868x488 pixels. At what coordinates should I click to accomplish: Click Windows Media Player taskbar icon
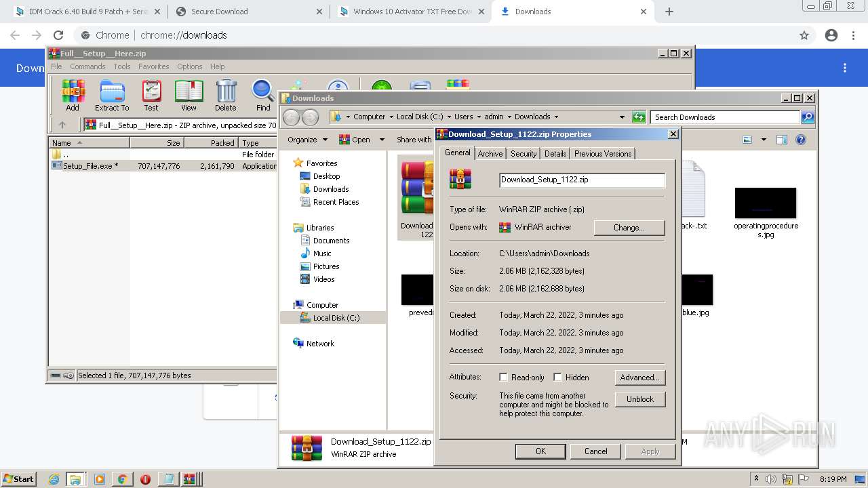coord(100,479)
